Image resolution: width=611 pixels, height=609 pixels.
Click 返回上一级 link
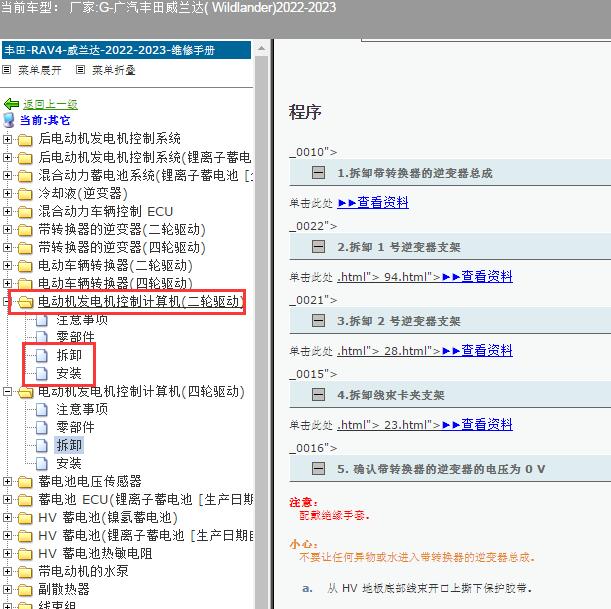[x=50, y=104]
